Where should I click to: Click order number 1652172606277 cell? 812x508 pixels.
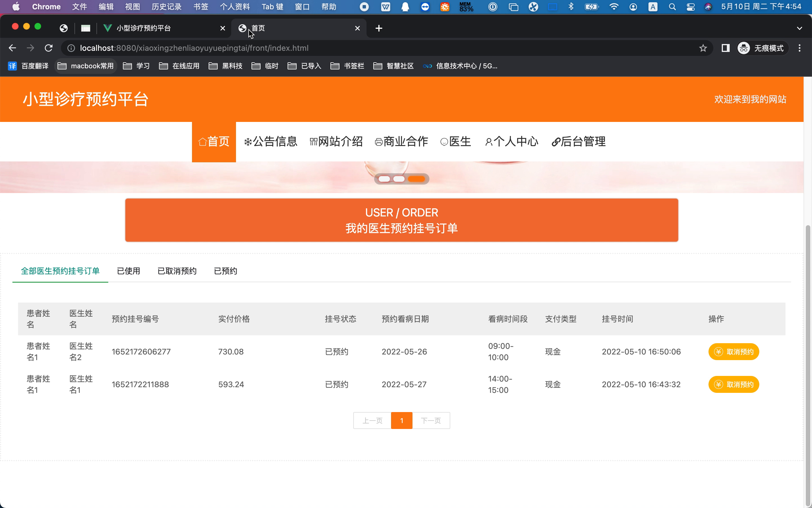click(141, 352)
